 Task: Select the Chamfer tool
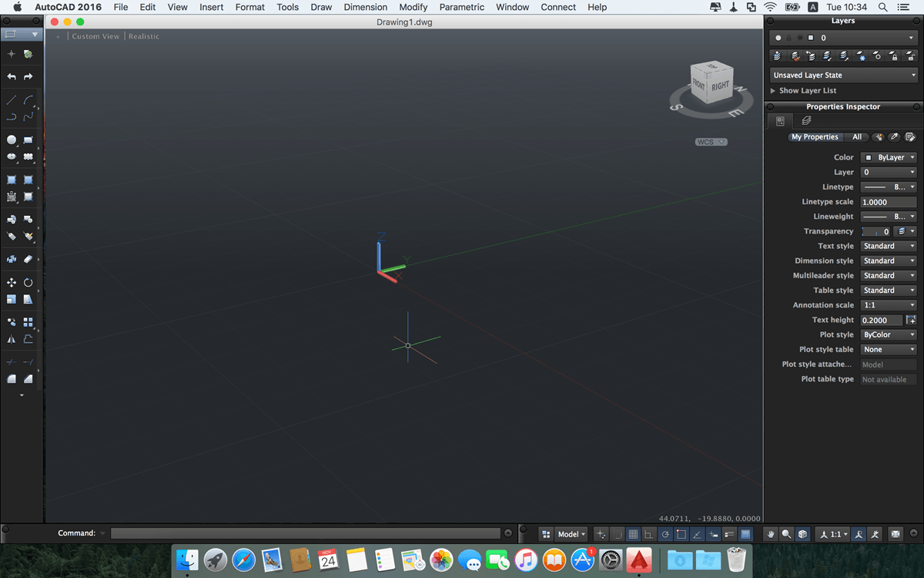[x=28, y=378]
